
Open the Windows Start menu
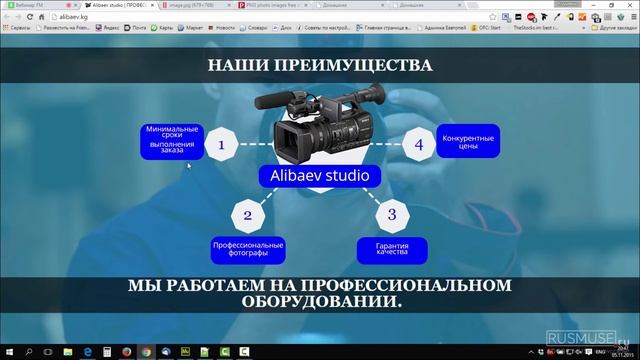tap(9, 352)
